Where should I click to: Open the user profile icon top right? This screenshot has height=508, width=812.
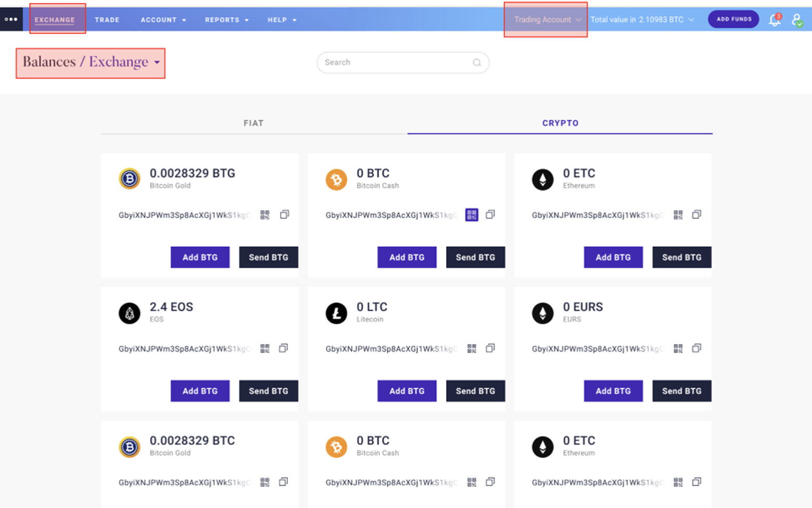pos(796,20)
